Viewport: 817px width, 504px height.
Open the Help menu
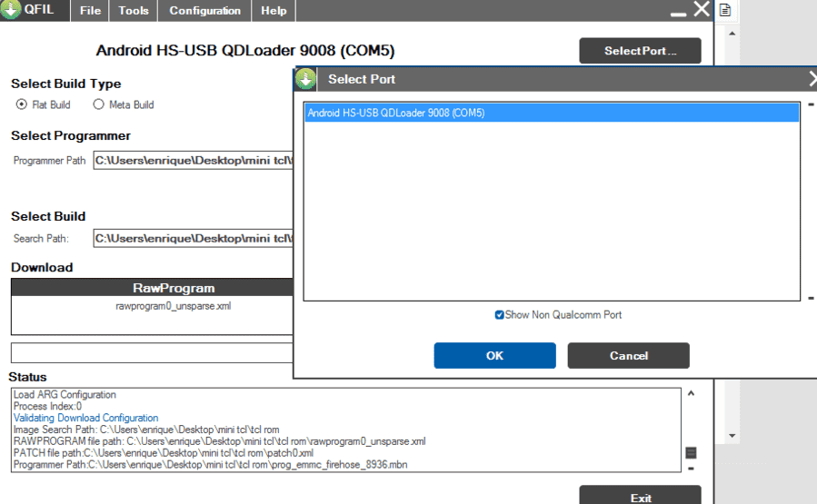(x=274, y=10)
